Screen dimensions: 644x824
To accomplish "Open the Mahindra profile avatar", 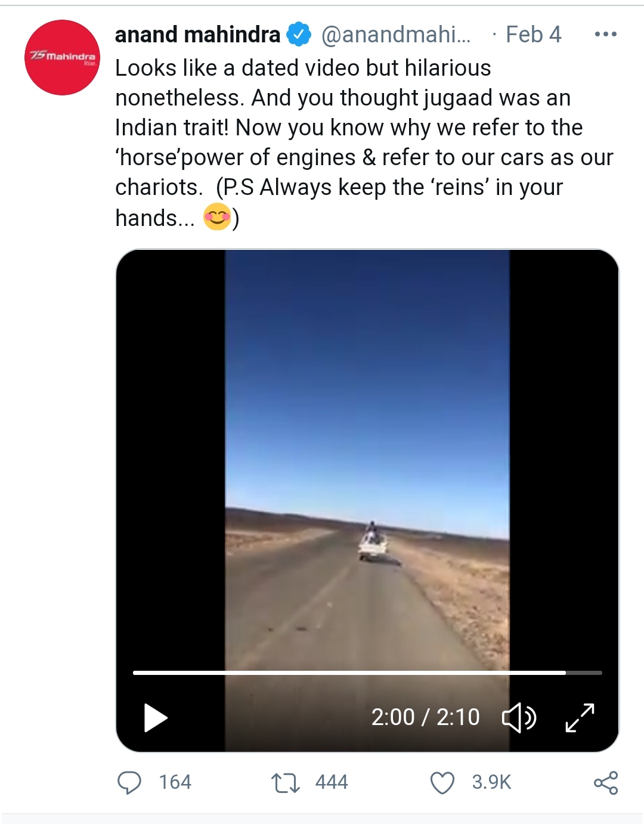I will [x=62, y=57].
